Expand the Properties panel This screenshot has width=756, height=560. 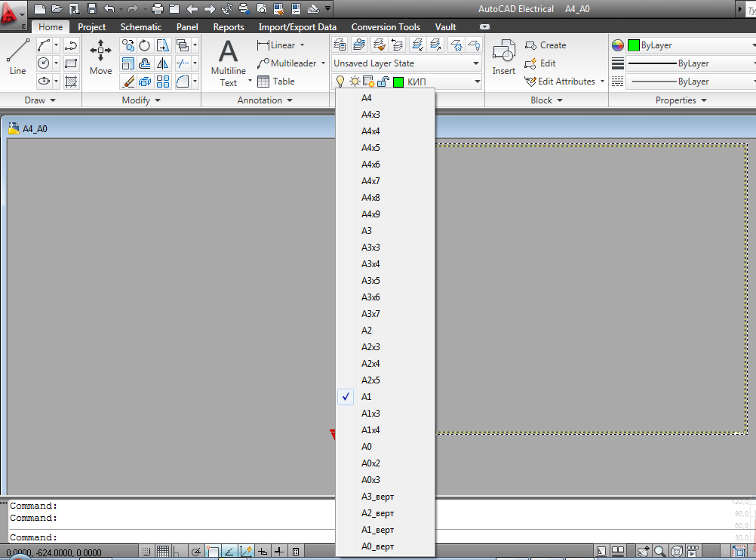[x=681, y=100]
